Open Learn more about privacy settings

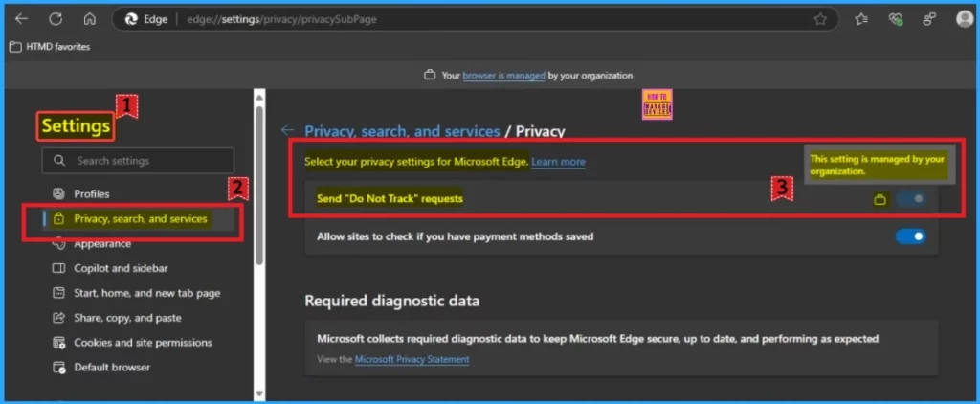click(558, 162)
